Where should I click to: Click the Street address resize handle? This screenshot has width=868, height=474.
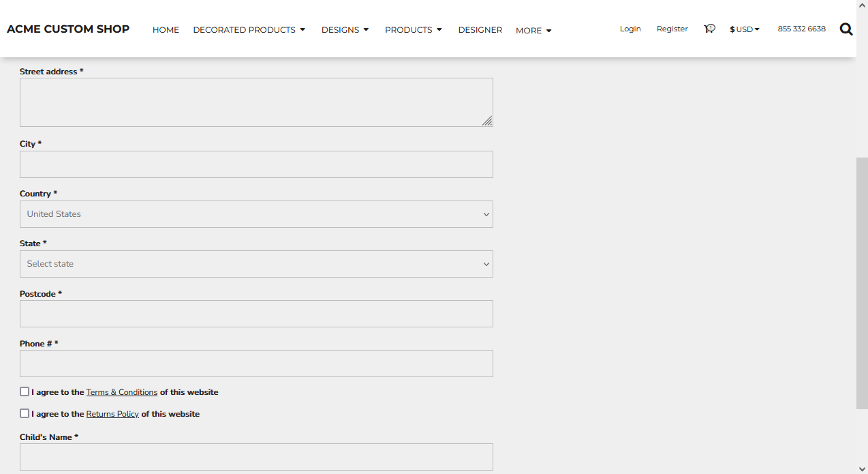pyautogui.click(x=487, y=121)
